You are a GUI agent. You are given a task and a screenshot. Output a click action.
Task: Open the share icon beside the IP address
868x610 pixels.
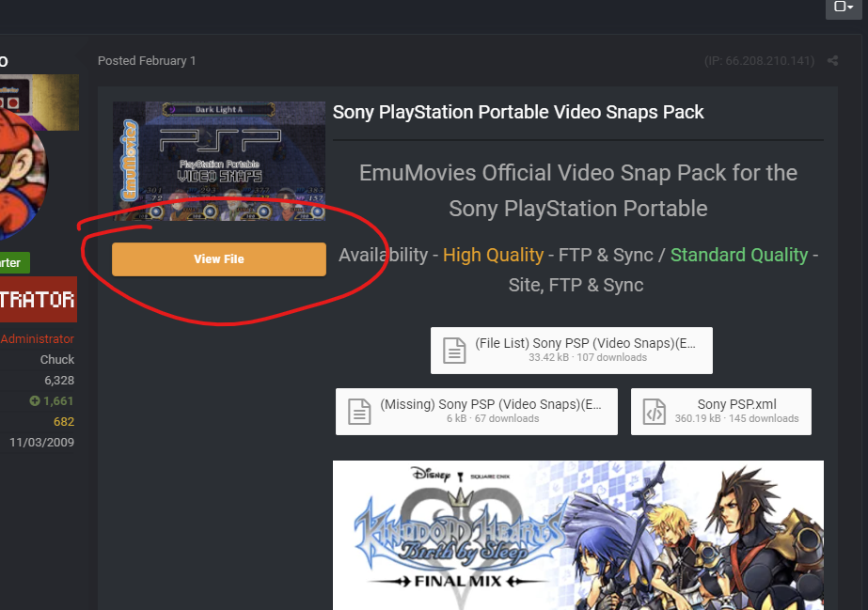pyautogui.click(x=832, y=61)
